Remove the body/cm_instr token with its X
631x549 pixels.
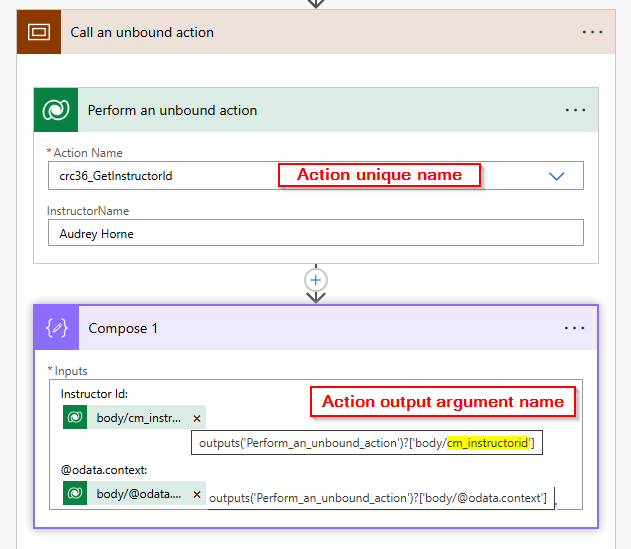(196, 418)
